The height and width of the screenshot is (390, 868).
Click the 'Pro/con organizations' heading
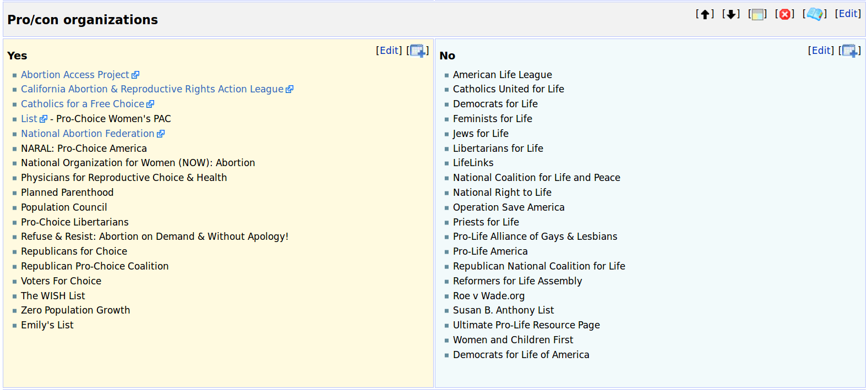click(83, 20)
